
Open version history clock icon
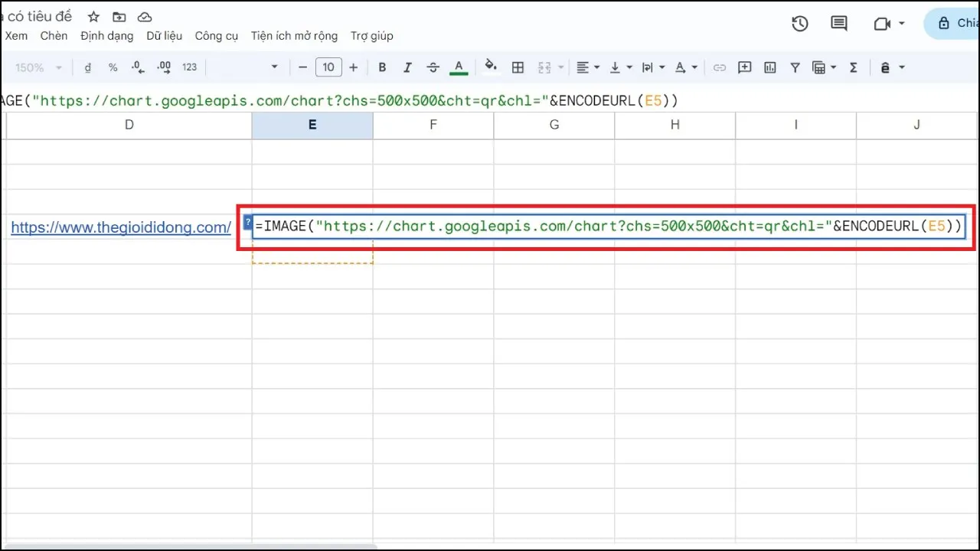point(800,24)
